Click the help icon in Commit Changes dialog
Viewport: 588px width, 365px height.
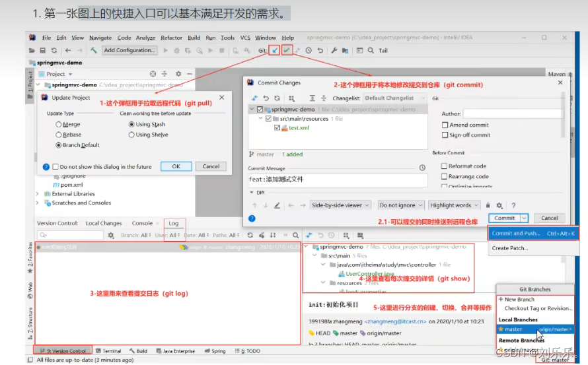pyautogui.click(x=252, y=218)
